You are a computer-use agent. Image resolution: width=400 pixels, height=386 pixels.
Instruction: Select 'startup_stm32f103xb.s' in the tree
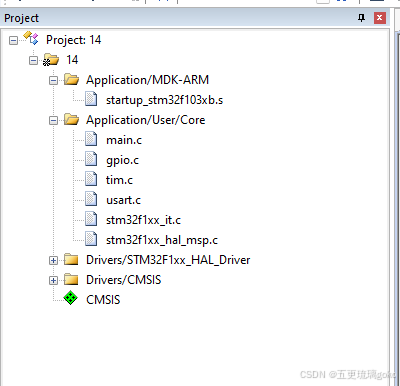(x=164, y=100)
